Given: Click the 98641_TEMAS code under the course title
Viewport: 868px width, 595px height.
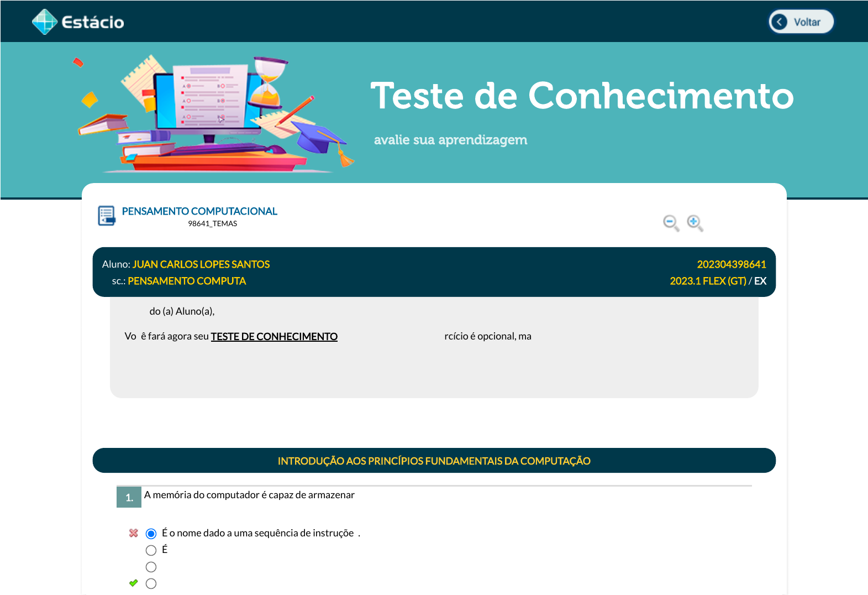Looking at the screenshot, I should click(212, 224).
